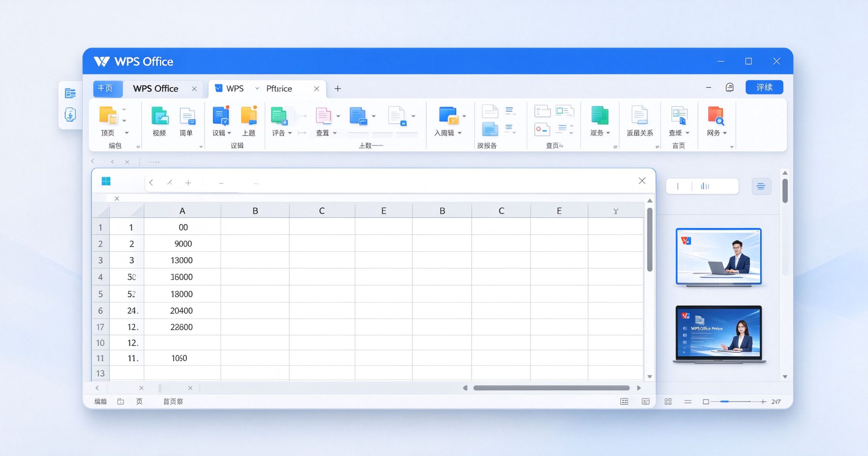Click the left sidebar document anchor icon

coord(70,115)
